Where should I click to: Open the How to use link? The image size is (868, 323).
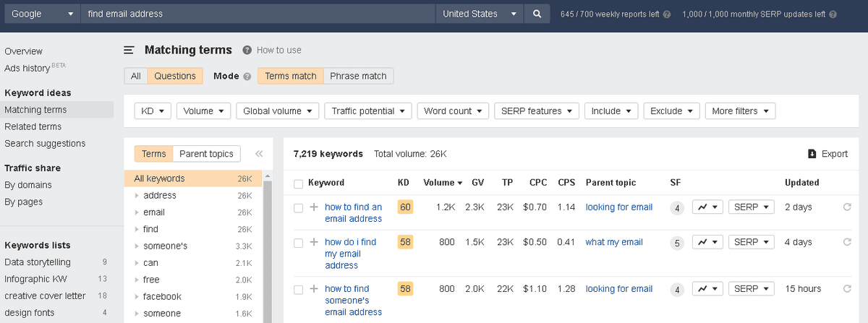click(x=279, y=50)
